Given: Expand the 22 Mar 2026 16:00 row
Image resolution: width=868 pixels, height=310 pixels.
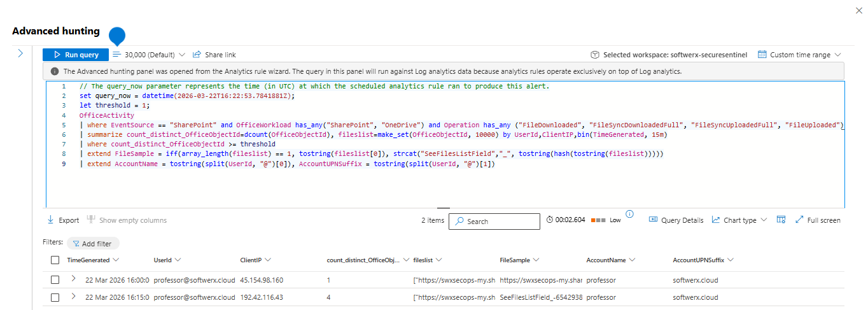Looking at the screenshot, I should (x=73, y=279).
